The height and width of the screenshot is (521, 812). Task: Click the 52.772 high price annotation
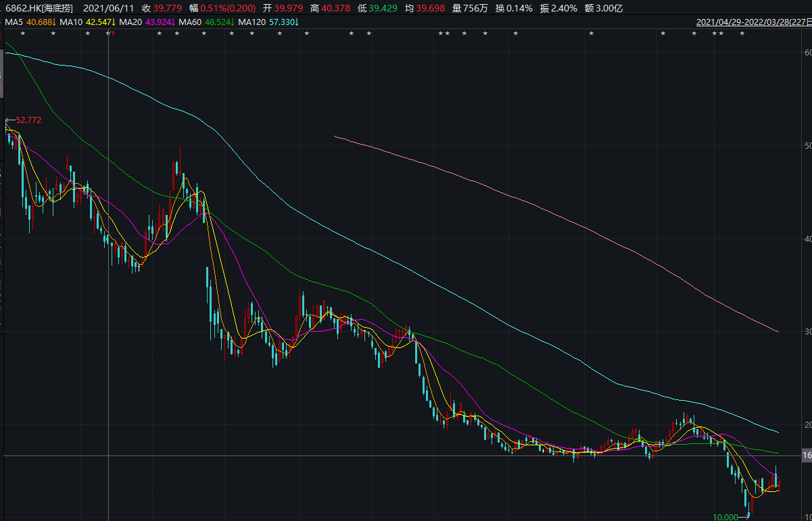(x=28, y=120)
